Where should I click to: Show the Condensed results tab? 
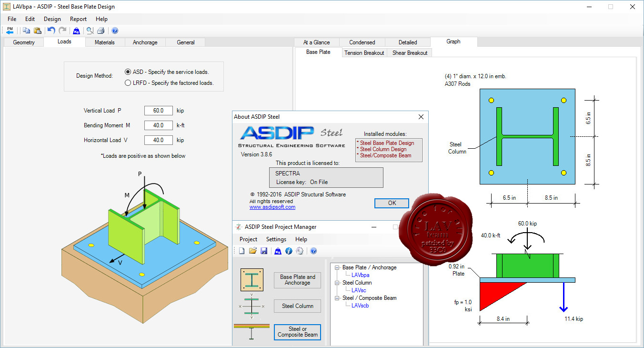(362, 42)
